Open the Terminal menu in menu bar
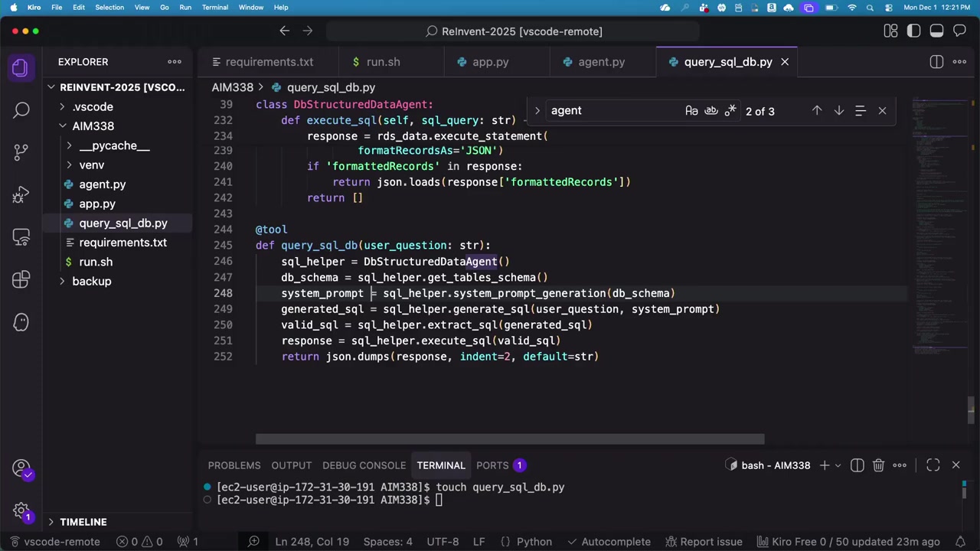 [214, 8]
